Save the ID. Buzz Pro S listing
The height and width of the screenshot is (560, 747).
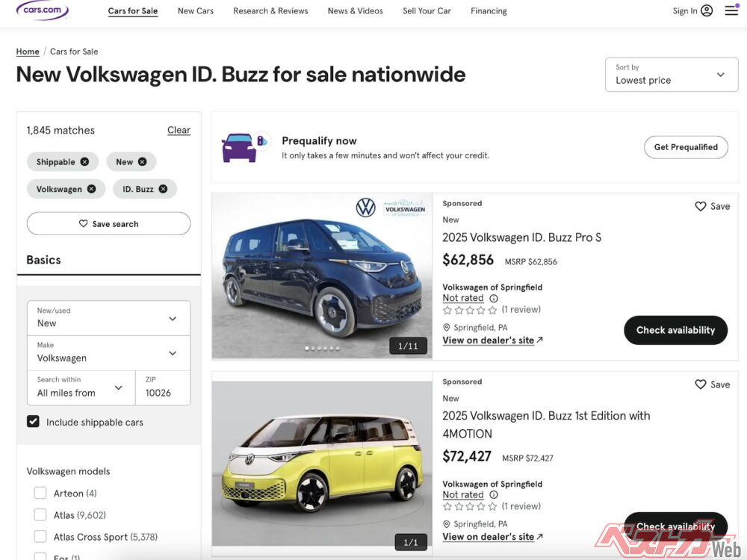pos(712,206)
